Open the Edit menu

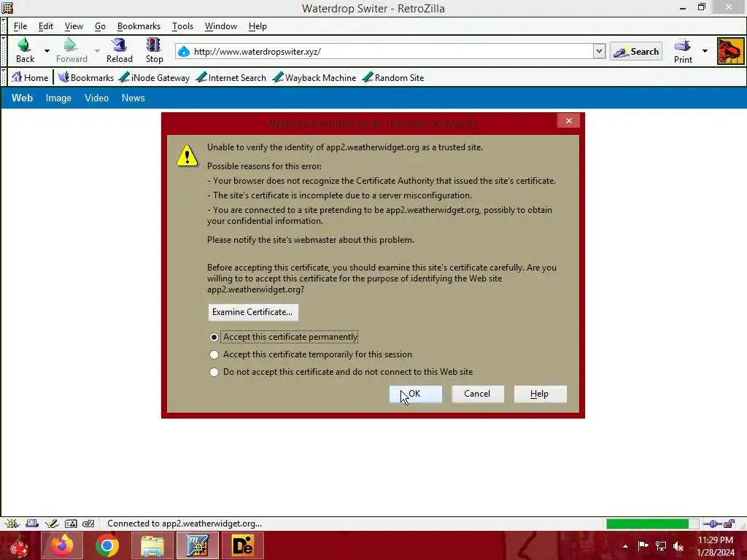[x=46, y=26]
